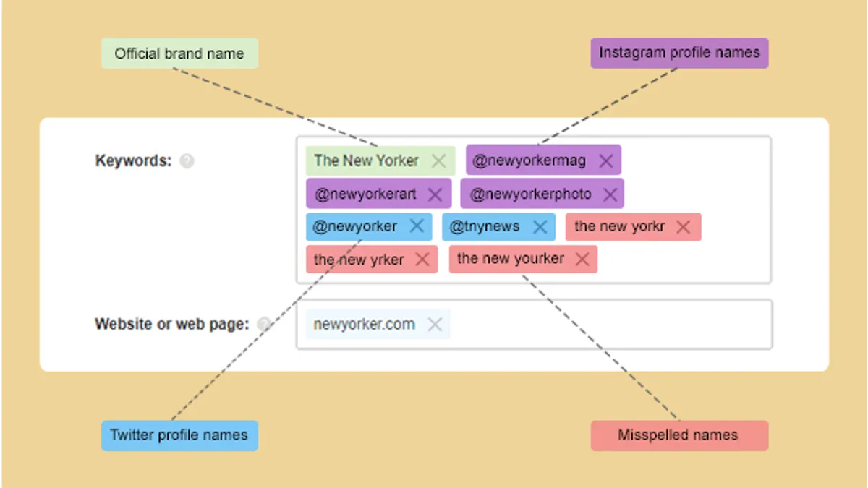The image size is (868, 488).
Task: Remove the @tnynews keyword tag
Action: click(x=540, y=227)
